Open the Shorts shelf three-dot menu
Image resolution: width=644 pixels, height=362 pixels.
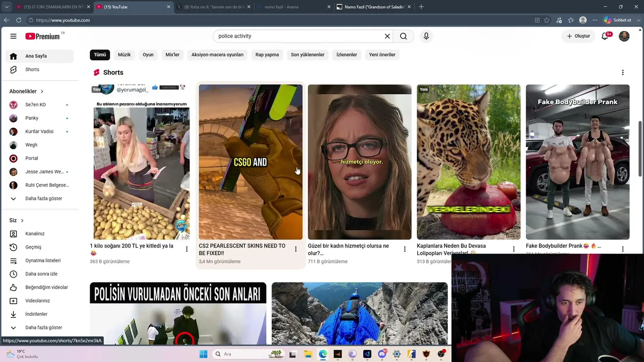(x=623, y=72)
